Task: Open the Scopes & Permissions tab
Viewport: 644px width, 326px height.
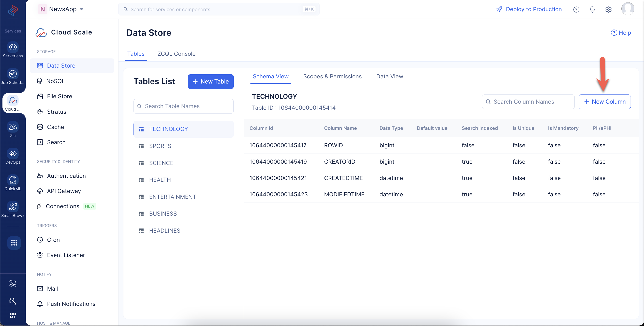Action: [x=332, y=76]
